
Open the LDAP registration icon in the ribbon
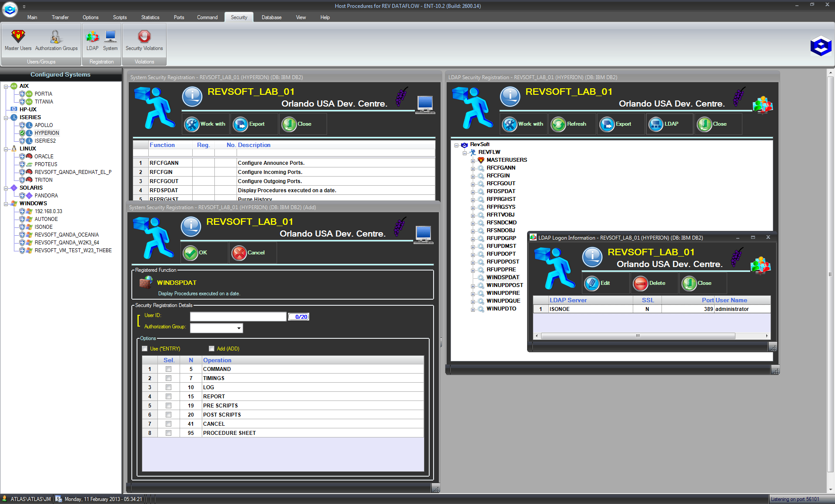click(92, 37)
